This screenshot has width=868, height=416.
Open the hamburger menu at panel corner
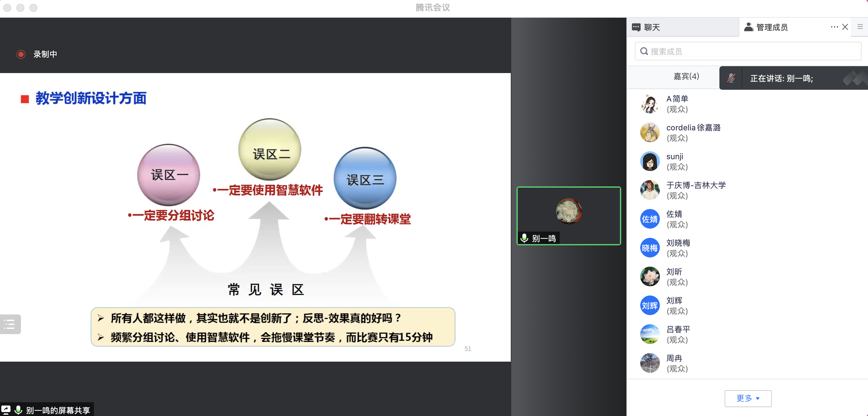pos(860,27)
